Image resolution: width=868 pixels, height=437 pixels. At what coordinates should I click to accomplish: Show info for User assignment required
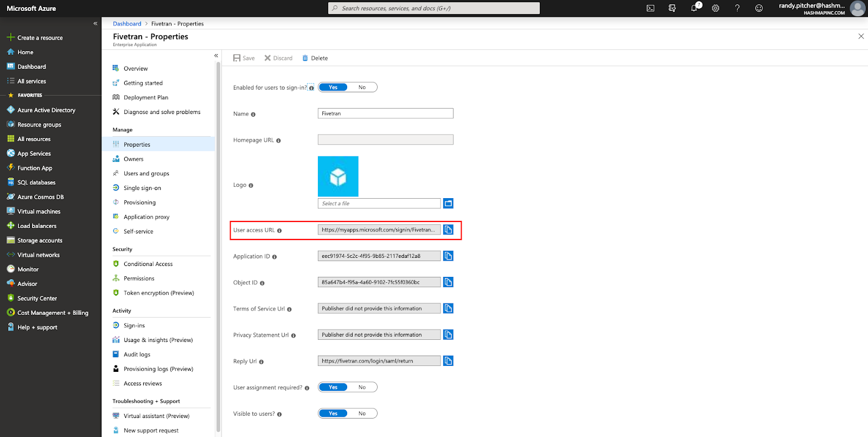pyautogui.click(x=307, y=388)
